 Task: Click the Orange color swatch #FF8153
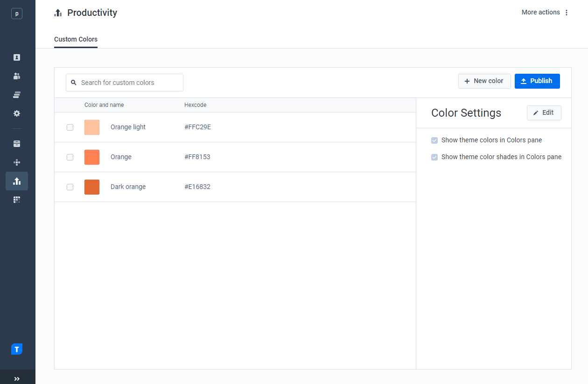coord(91,157)
